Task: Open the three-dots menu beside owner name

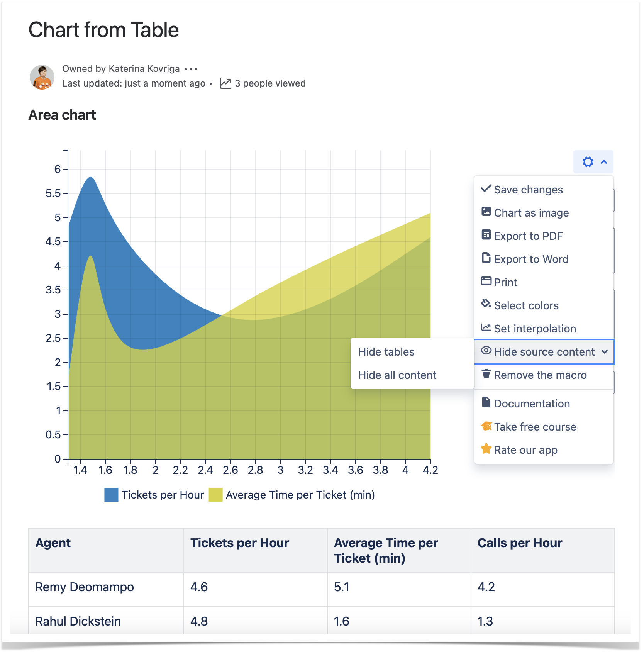Action: coord(191,69)
